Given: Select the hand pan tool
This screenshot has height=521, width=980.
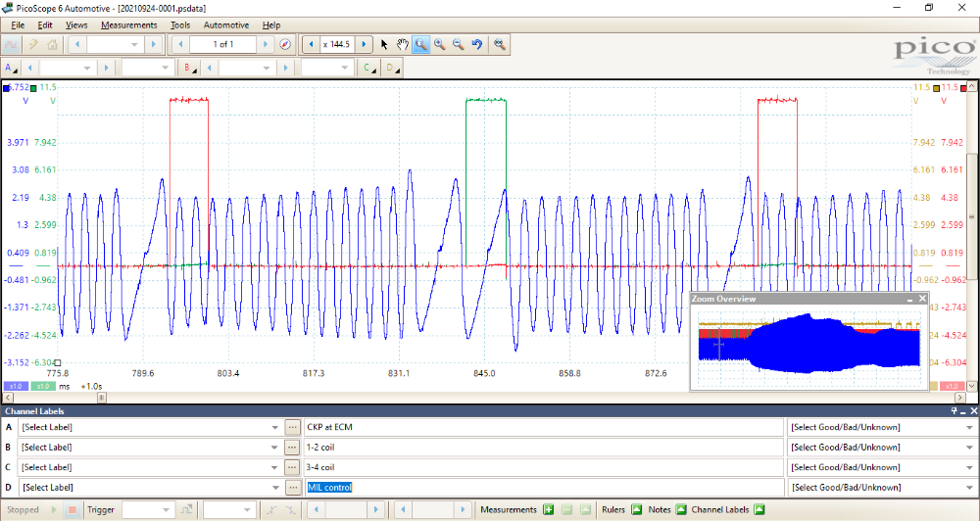Looking at the screenshot, I should pos(403,44).
